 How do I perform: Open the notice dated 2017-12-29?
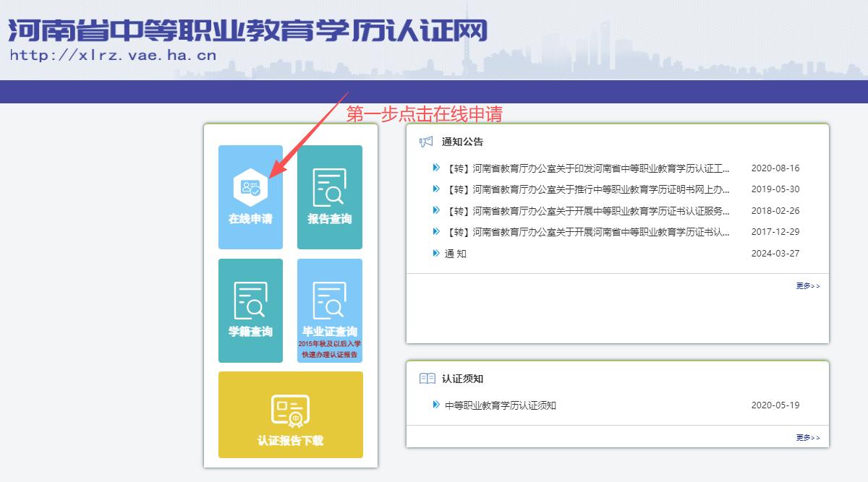pos(587,232)
